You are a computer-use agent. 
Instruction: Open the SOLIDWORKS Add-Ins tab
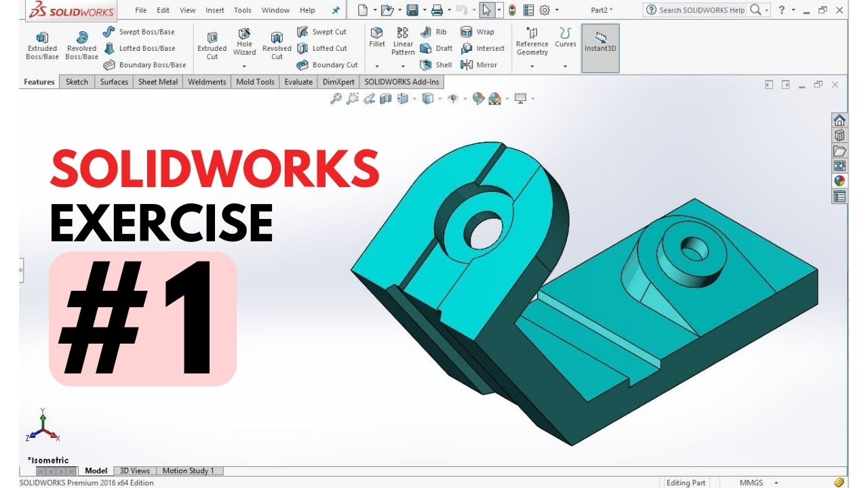(402, 82)
